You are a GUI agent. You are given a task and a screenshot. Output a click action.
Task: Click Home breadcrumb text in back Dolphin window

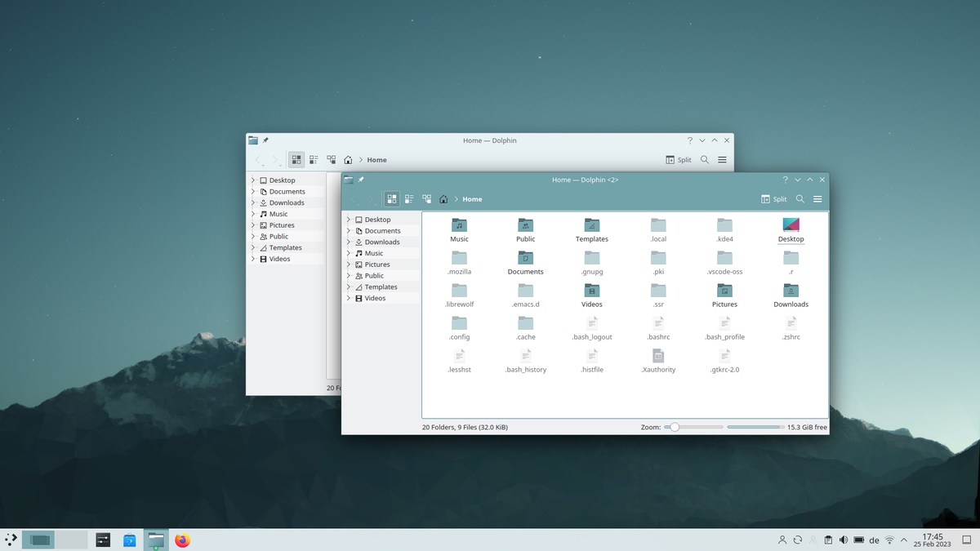click(x=376, y=160)
